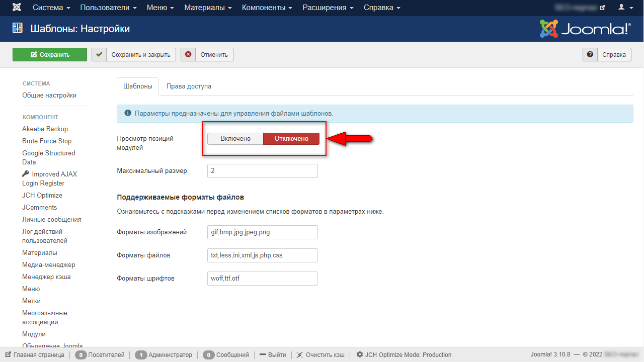Screen dimensions: 644x362
Task: Expand the Расширения dropdown menu
Action: [x=328, y=8]
